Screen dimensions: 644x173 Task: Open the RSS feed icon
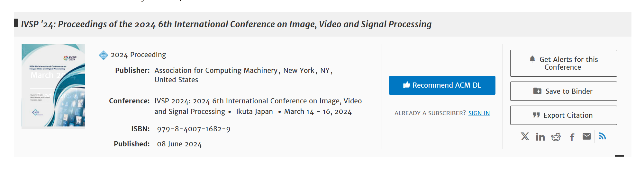[602, 136]
